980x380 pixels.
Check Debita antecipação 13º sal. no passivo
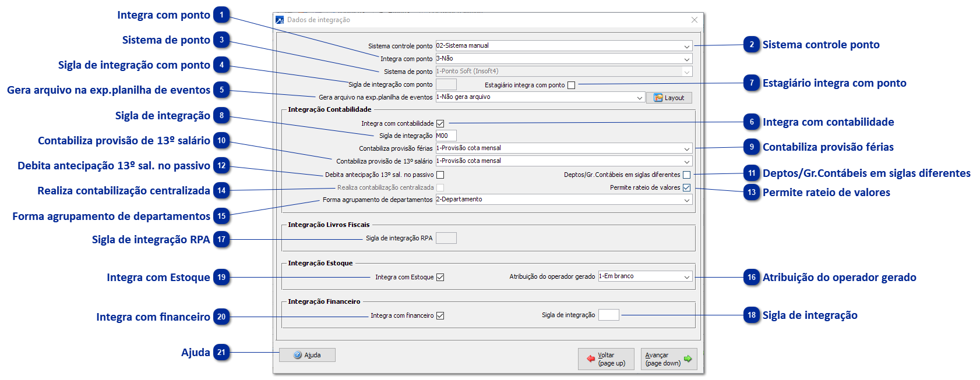[x=440, y=175]
